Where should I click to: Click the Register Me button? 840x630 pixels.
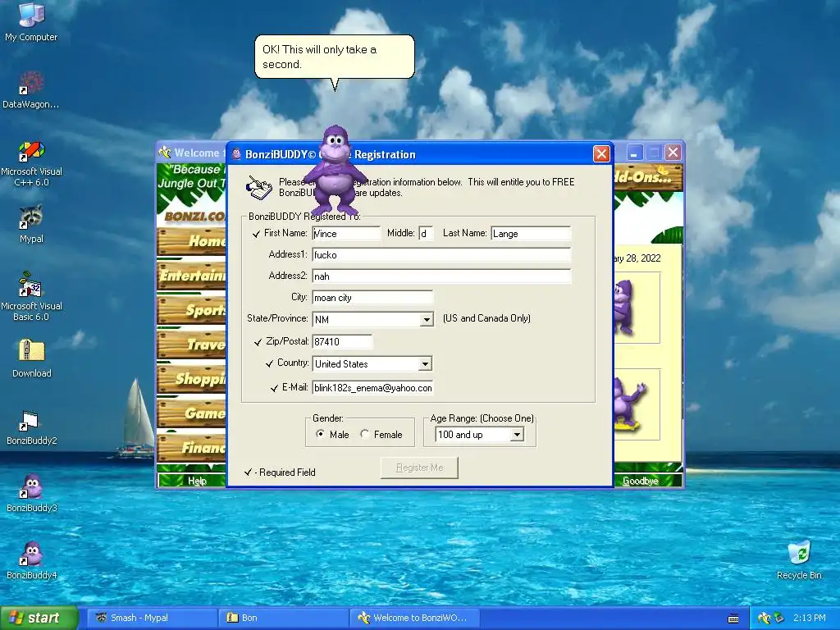pyautogui.click(x=419, y=468)
